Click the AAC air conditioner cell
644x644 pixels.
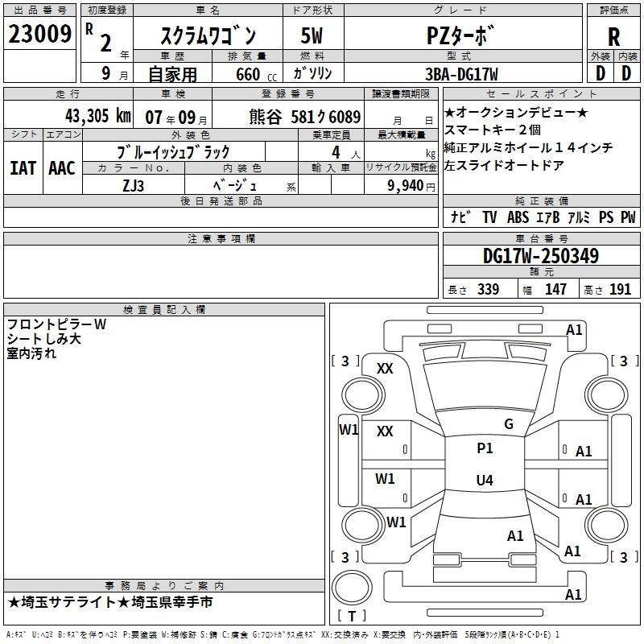tap(61, 167)
